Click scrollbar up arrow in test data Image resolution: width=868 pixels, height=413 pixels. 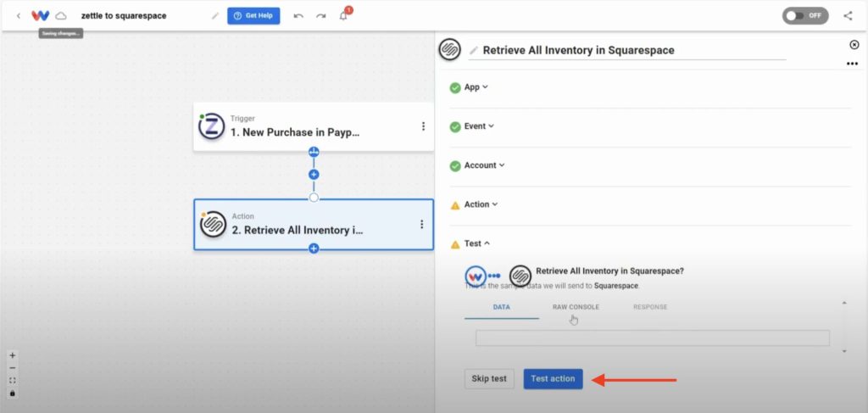coord(844,304)
